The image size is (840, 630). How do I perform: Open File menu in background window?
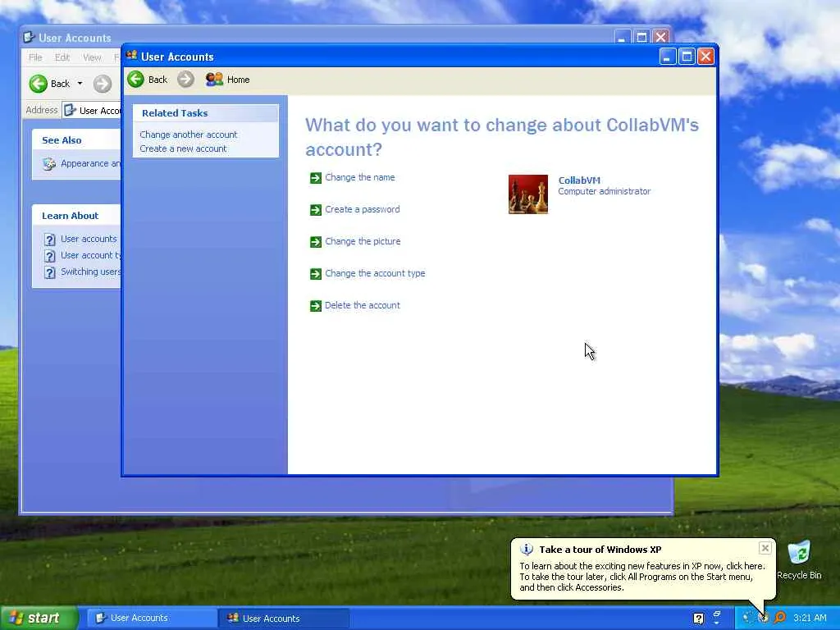[35, 57]
